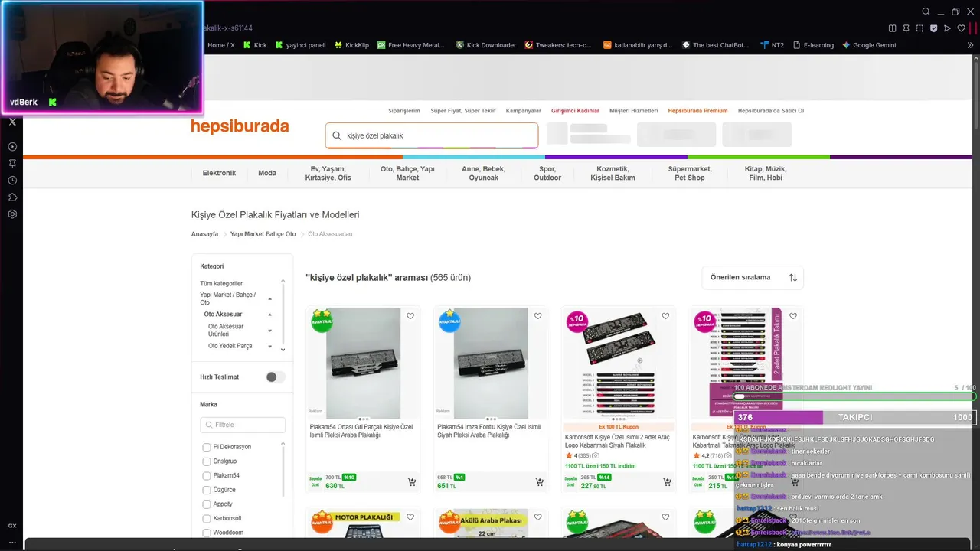The height and width of the screenshot is (551, 980).
Task: Open the Önerilen sıralama sort dropdown
Action: click(x=753, y=277)
